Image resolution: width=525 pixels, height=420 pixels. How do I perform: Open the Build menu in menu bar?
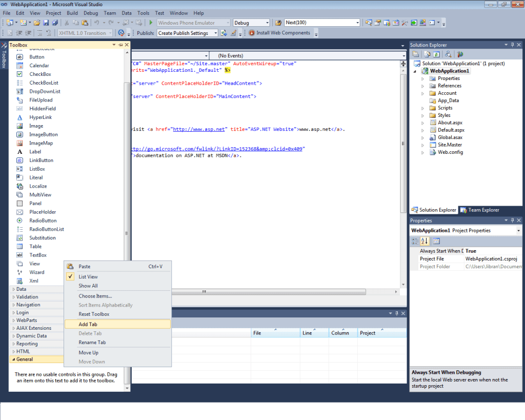pyautogui.click(x=72, y=13)
